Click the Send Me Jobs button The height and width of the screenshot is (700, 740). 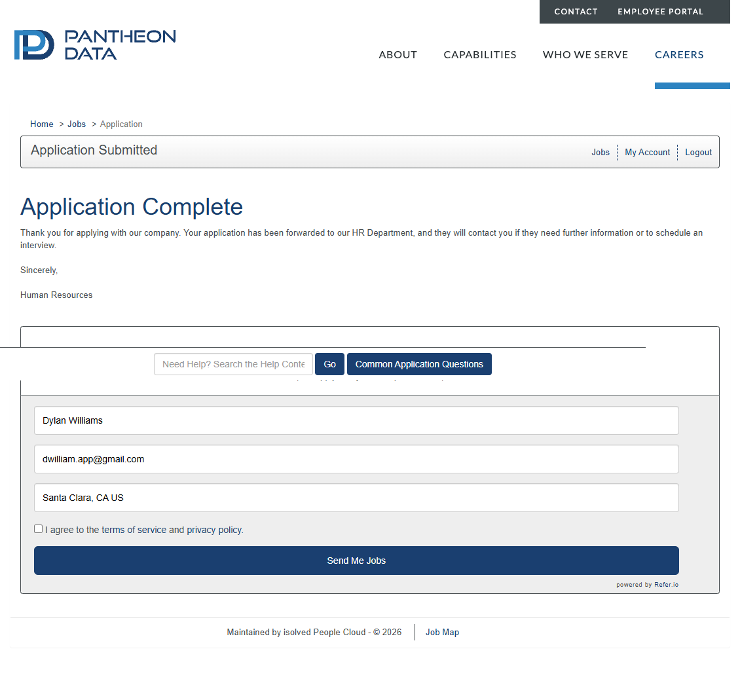(x=356, y=561)
